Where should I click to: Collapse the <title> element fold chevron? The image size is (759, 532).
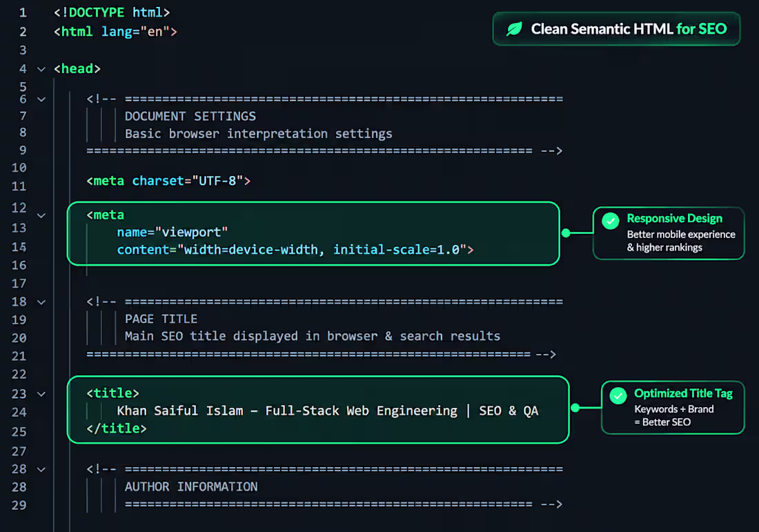[x=41, y=395]
